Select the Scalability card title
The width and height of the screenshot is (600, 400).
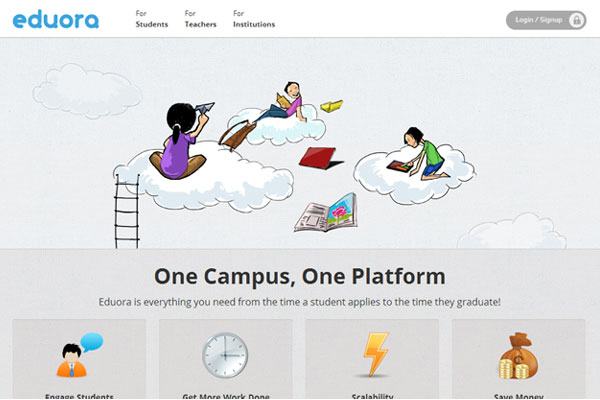pyautogui.click(x=372, y=396)
